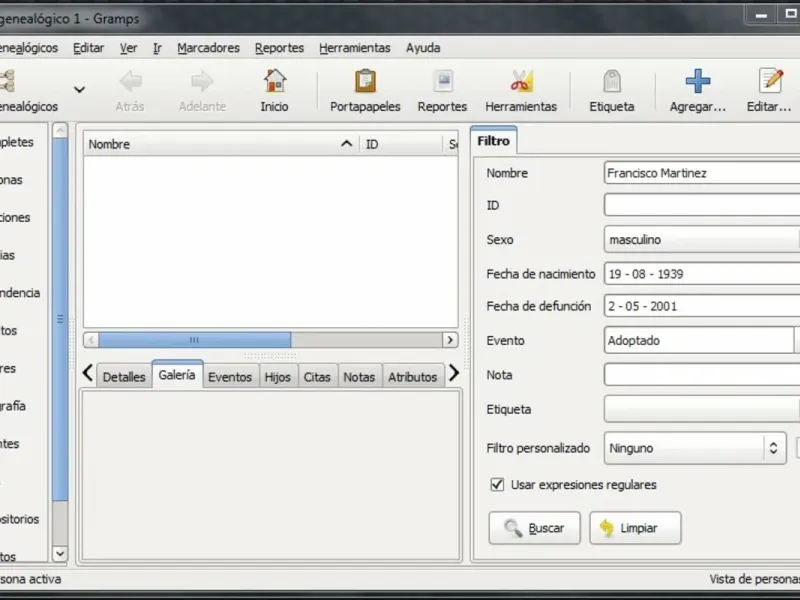
Task: Click the Fecha de nacimiento field
Action: click(702, 274)
